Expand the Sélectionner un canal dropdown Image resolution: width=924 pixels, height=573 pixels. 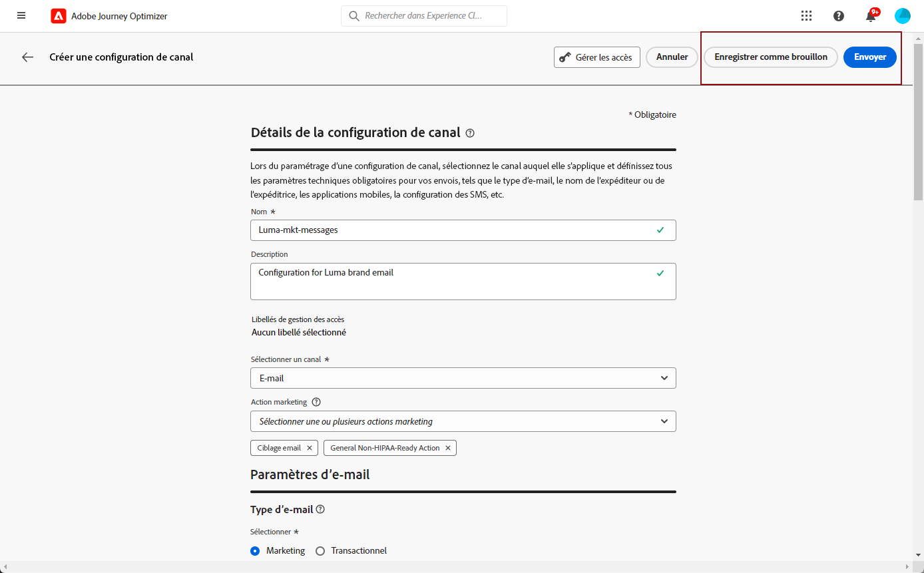pyautogui.click(x=463, y=378)
